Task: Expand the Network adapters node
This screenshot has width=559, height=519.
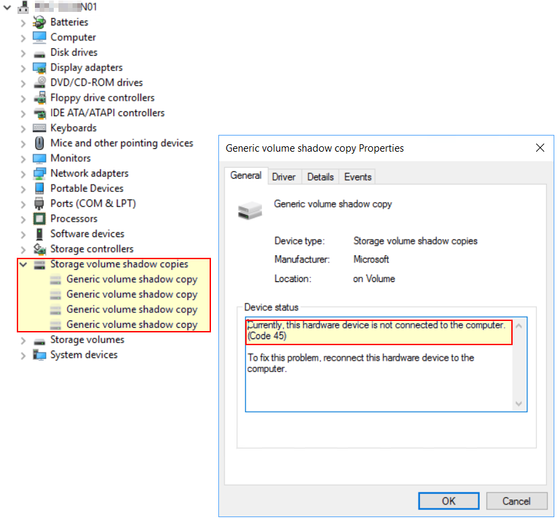Action: click(23, 174)
